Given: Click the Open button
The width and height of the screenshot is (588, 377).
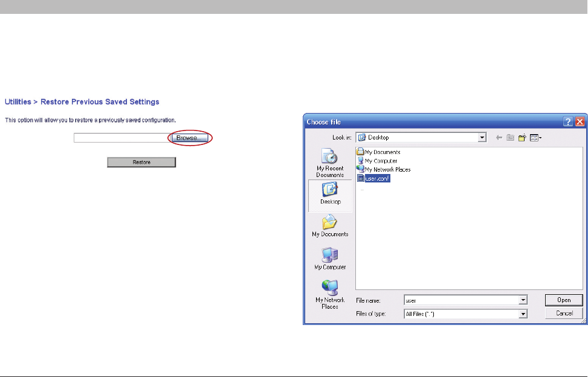Looking at the screenshot, I should tap(564, 300).
